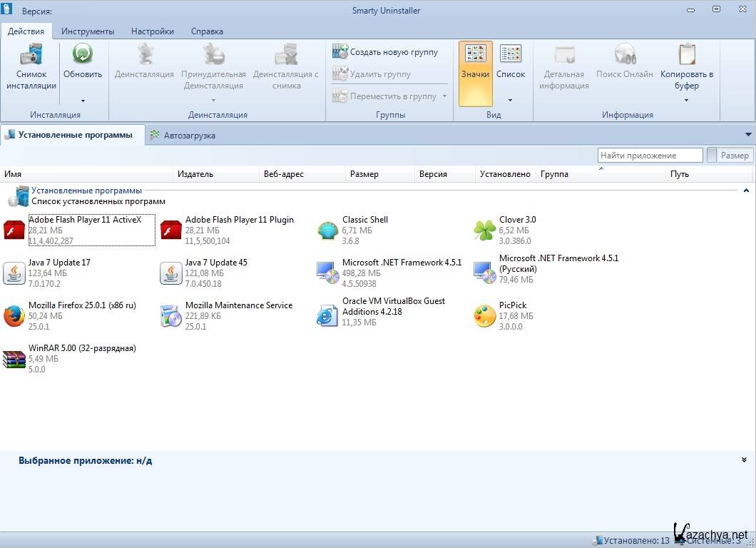Switch to Список view icon
The height and width of the screenshot is (548, 756).
[511, 54]
